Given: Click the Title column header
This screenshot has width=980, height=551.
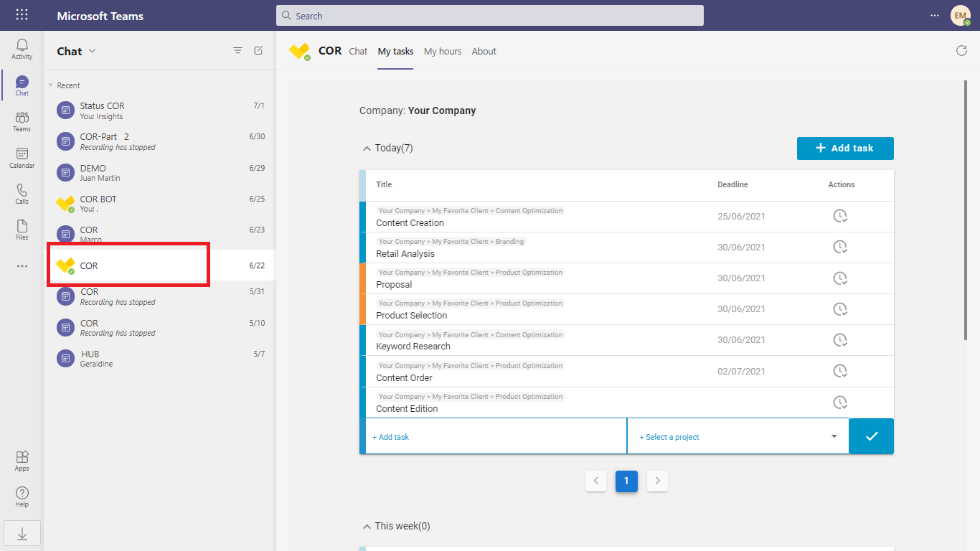Looking at the screenshot, I should [x=384, y=185].
